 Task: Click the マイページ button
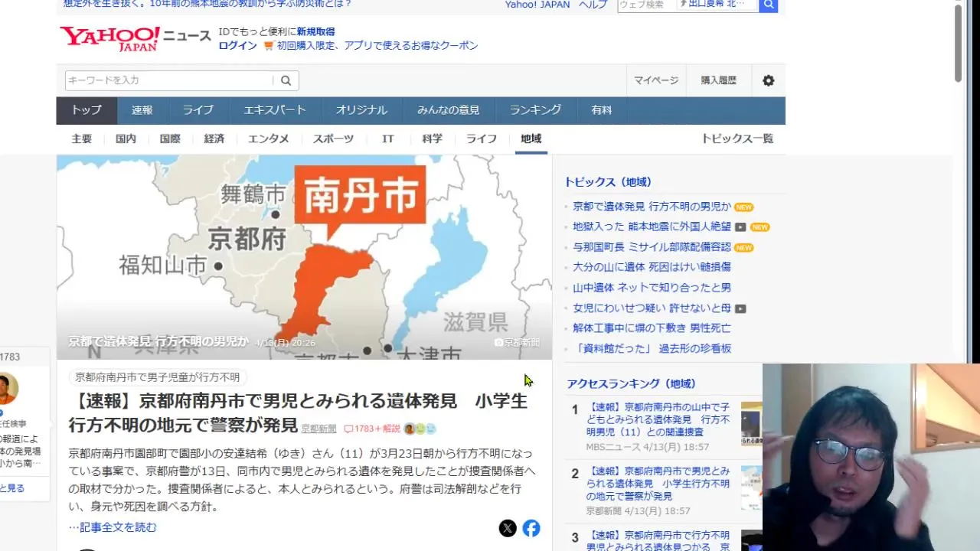656,80
